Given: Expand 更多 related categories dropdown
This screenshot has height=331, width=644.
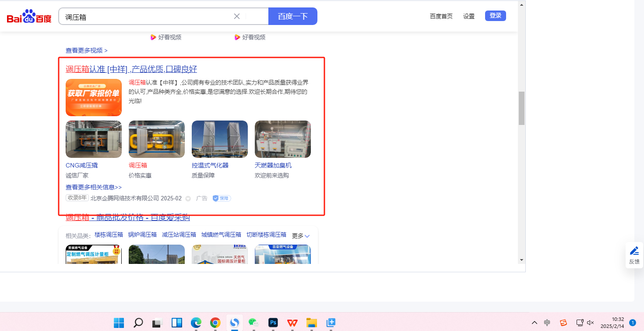Looking at the screenshot, I should click(x=301, y=236).
